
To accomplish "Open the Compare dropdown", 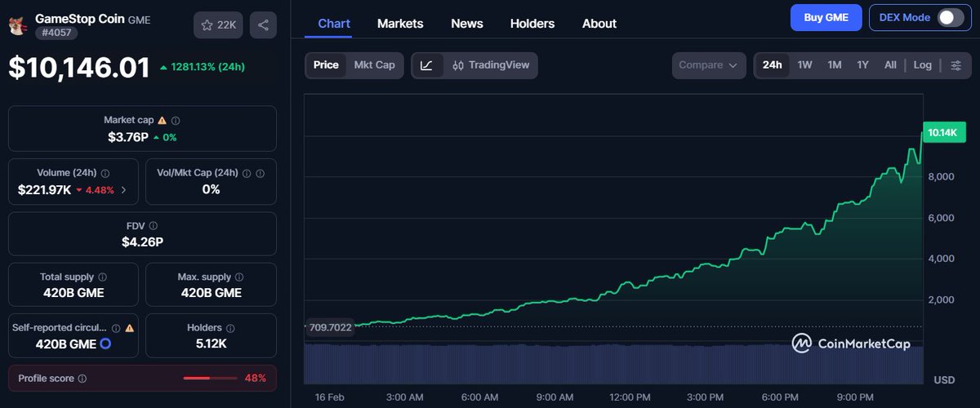I will (709, 65).
